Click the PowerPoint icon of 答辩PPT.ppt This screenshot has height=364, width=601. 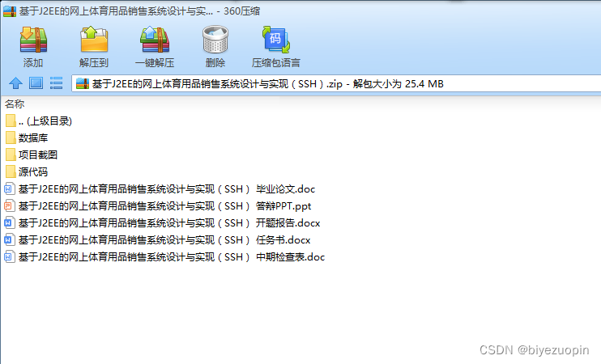tap(10, 206)
